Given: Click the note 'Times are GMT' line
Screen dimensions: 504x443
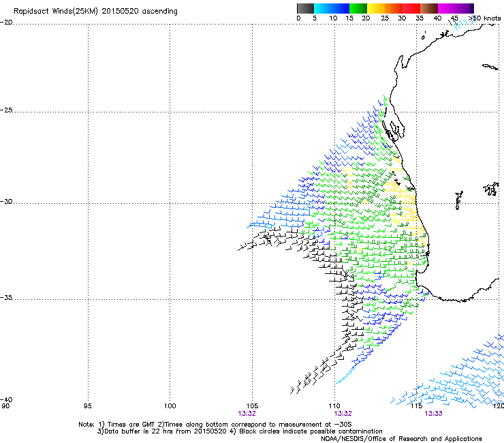Looking at the screenshot, I should pos(215,425).
